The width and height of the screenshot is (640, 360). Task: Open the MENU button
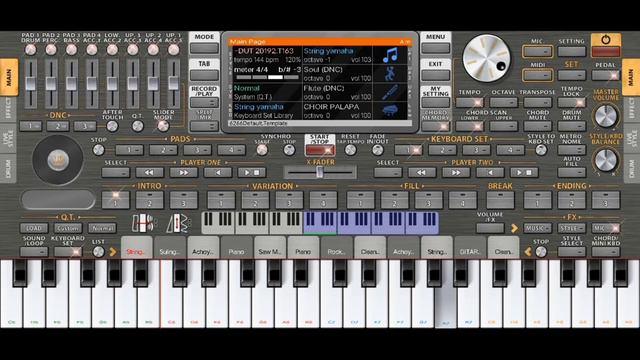[x=436, y=48]
